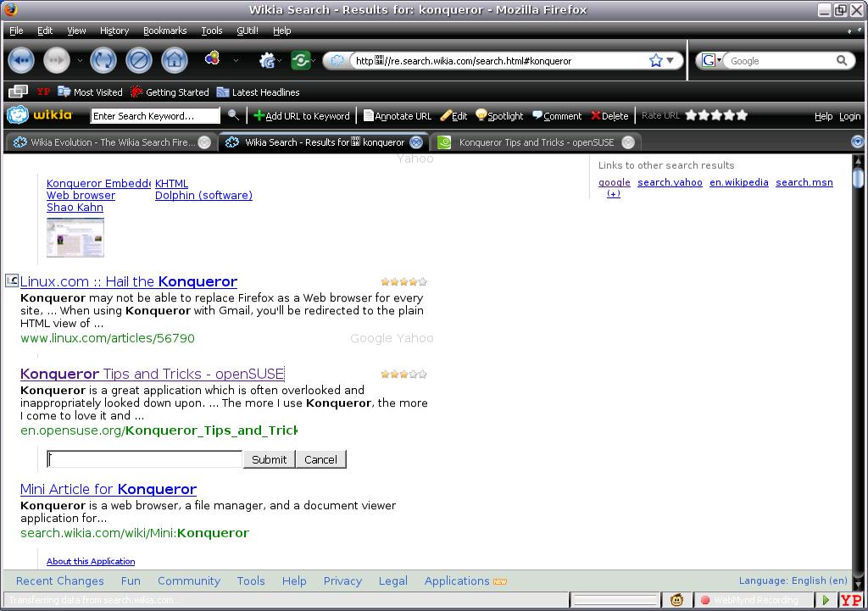Open dropdown next to gear G icon
868x611 pixels.
pyautogui.click(x=280, y=61)
